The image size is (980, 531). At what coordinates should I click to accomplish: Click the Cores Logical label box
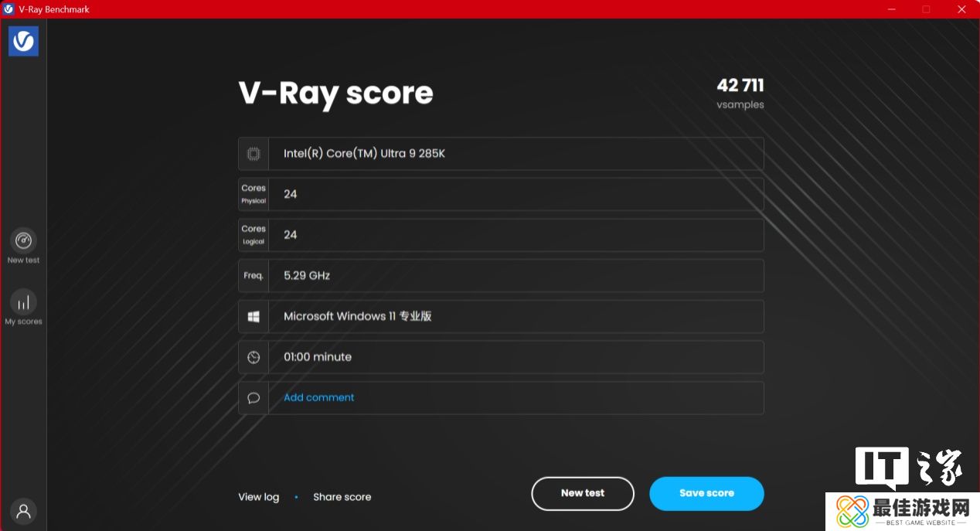click(253, 235)
